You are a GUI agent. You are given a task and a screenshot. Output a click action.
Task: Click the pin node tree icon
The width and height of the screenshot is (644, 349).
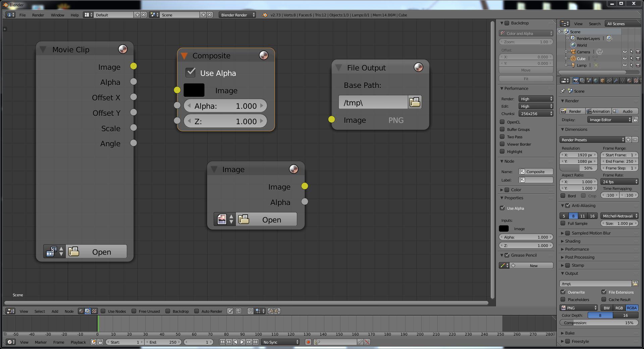click(230, 311)
